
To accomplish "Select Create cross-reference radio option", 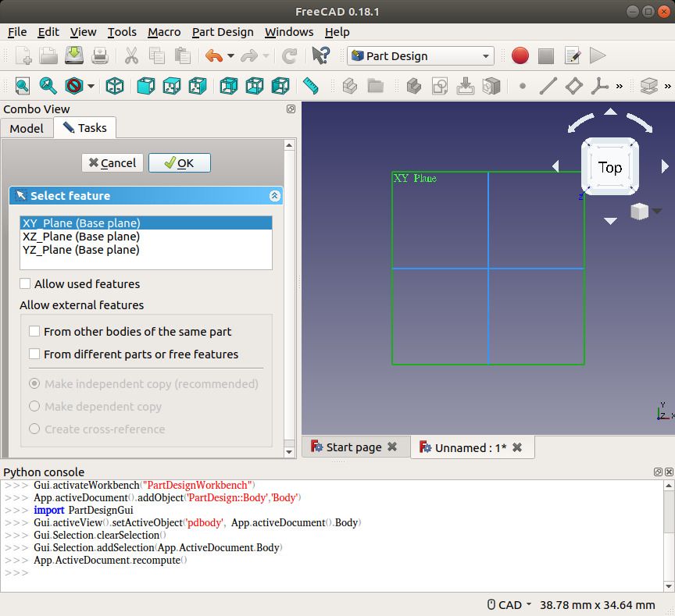I will coord(34,429).
